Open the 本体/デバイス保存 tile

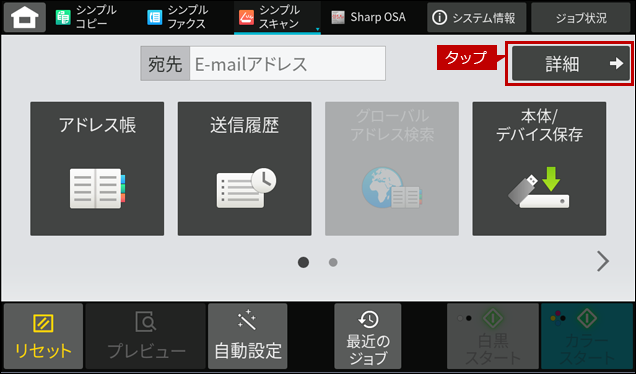coord(539,169)
